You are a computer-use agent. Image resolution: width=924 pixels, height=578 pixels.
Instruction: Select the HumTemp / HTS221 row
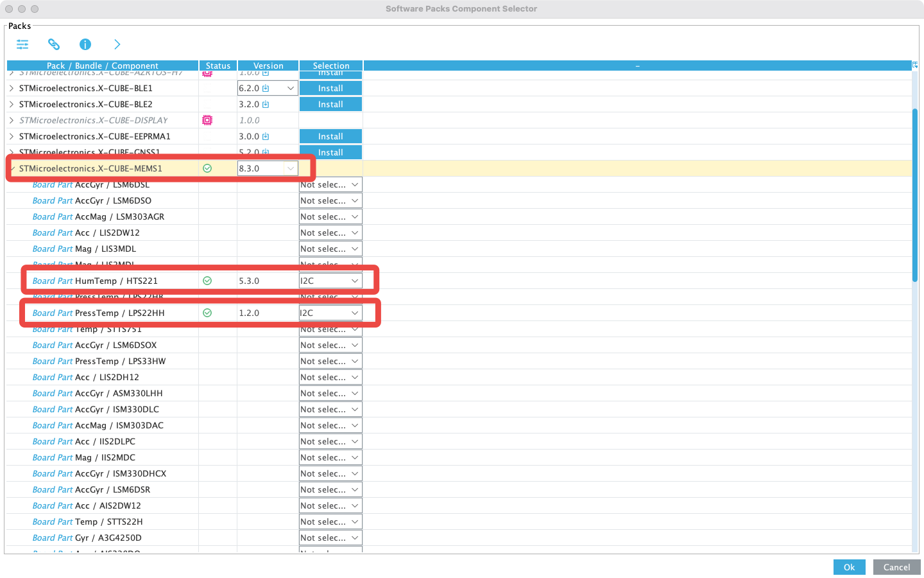[x=459, y=281]
